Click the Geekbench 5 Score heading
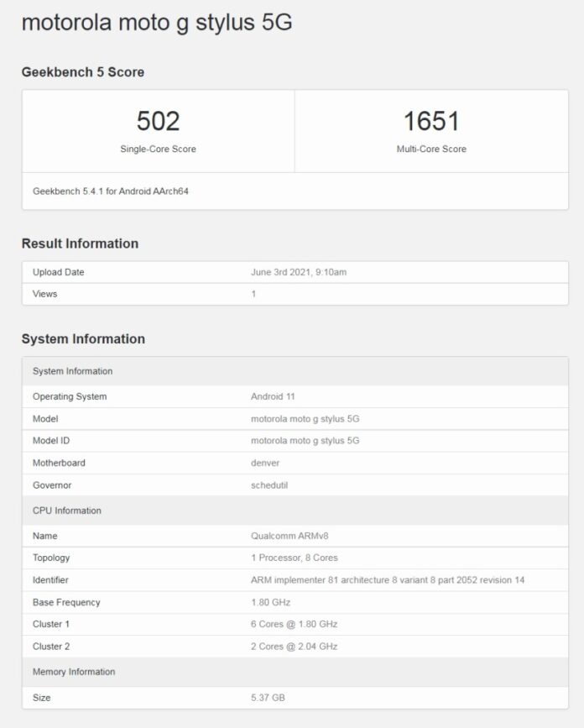584x728 pixels. coord(83,72)
